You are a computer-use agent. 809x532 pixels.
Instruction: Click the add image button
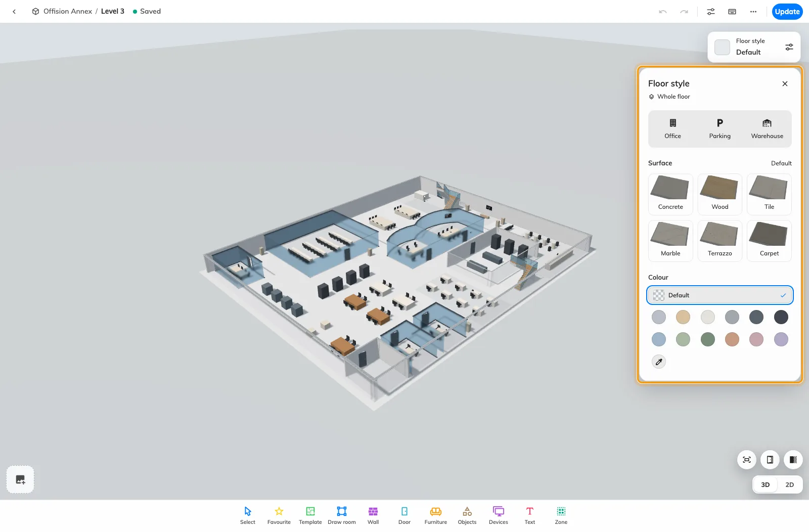pyautogui.click(x=20, y=479)
